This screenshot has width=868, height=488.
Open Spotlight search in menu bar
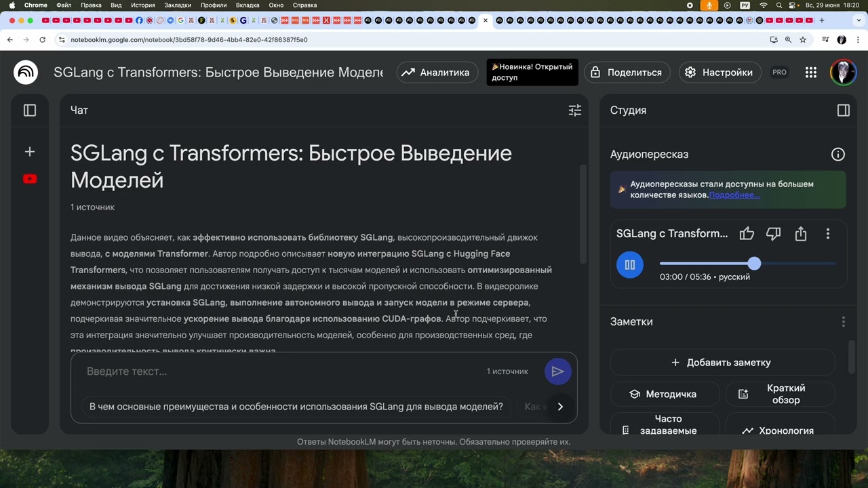click(x=779, y=5)
